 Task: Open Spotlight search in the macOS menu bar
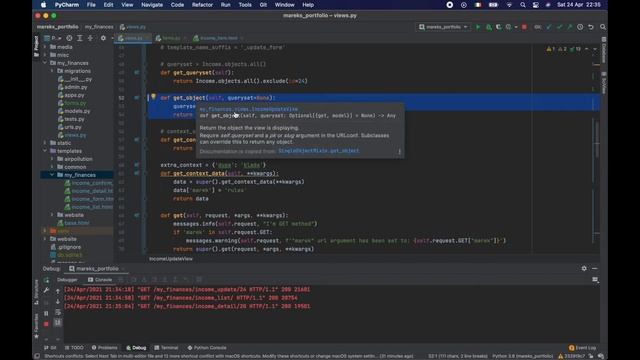[523, 5]
